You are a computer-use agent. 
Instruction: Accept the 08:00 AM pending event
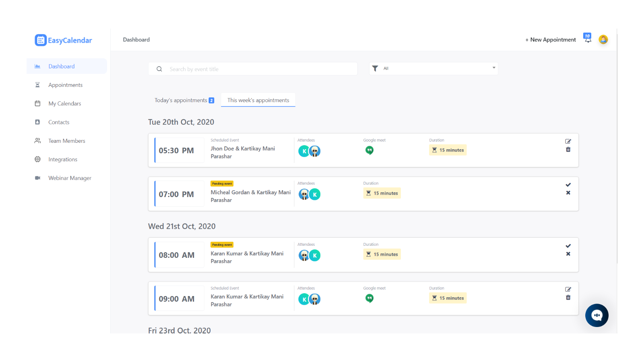point(568,246)
